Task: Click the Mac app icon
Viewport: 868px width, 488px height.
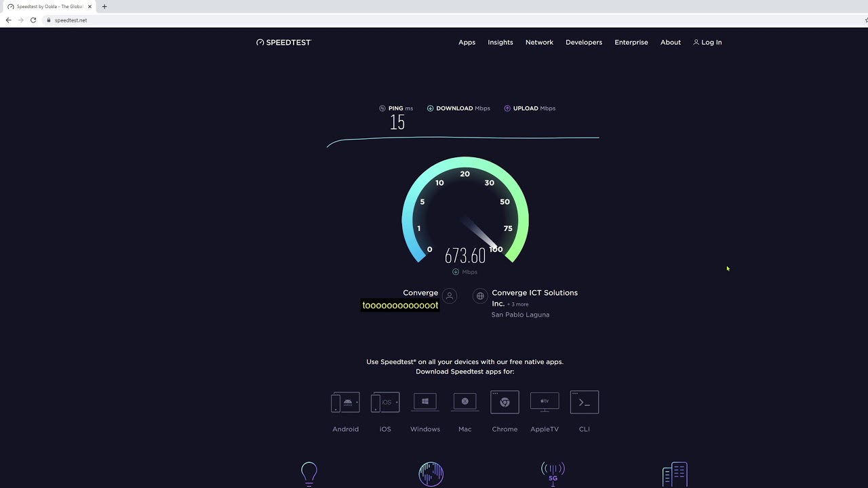Action: point(465,402)
